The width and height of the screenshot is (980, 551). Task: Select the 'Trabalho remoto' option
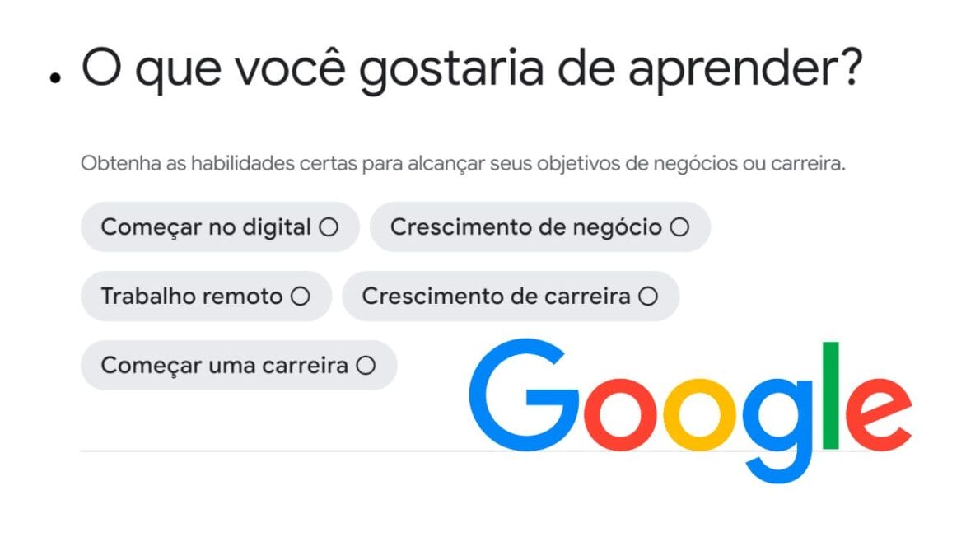point(205,296)
